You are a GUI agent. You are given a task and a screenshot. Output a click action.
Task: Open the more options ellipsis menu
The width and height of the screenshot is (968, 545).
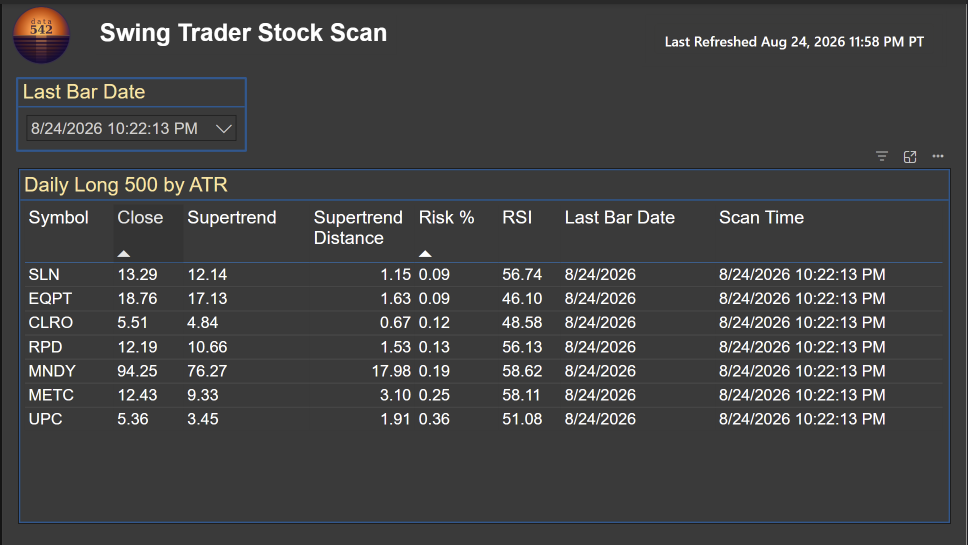pos(938,156)
